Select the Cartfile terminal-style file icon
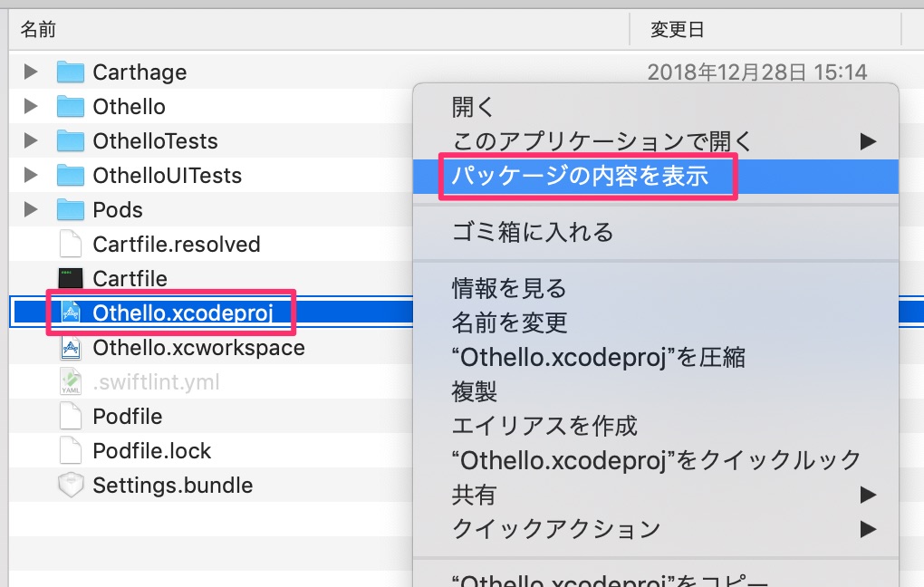The width and height of the screenshot is (924, 587). click(x=71, y=278)
